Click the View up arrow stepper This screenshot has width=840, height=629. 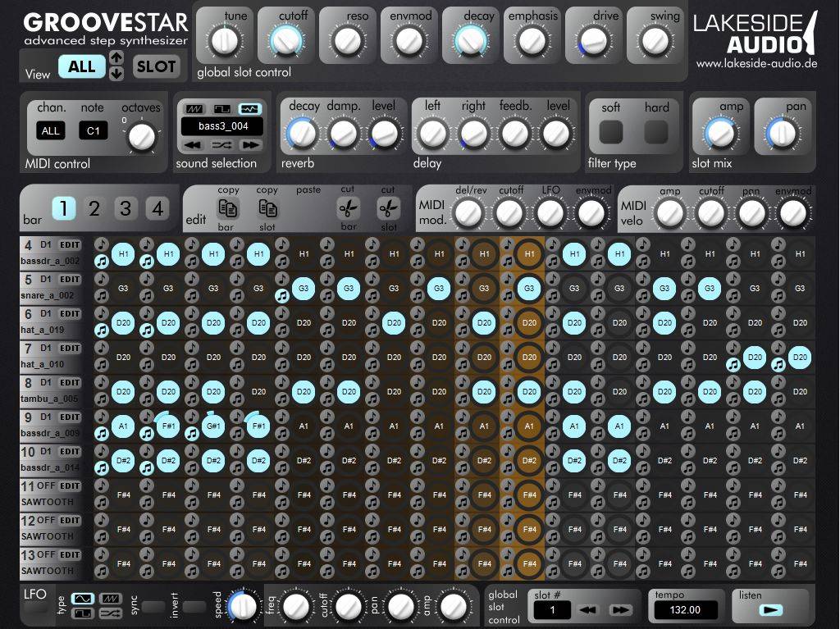click(x=116, y=57)
